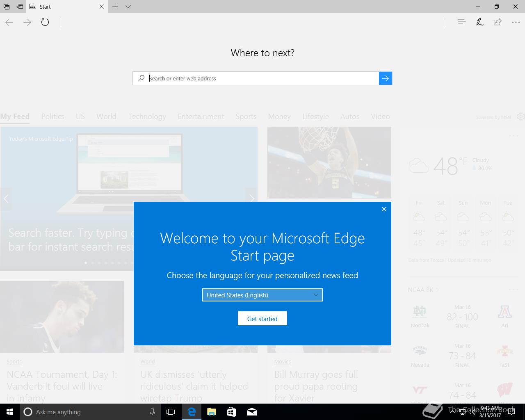Image resolution: width=525 pixels, height=420 pixels.
Task: Click the Make a Web Note pen icon
Action: 479,22
